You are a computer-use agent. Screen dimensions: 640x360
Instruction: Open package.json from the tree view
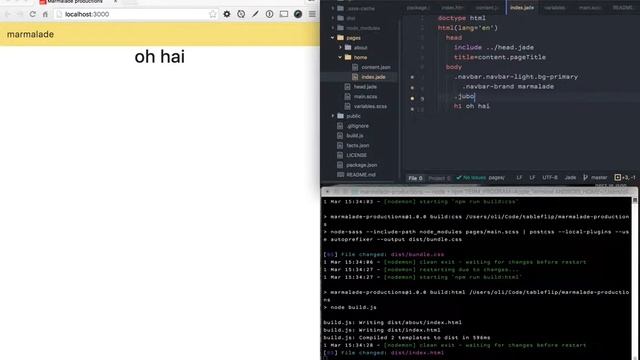coord(362,165)
